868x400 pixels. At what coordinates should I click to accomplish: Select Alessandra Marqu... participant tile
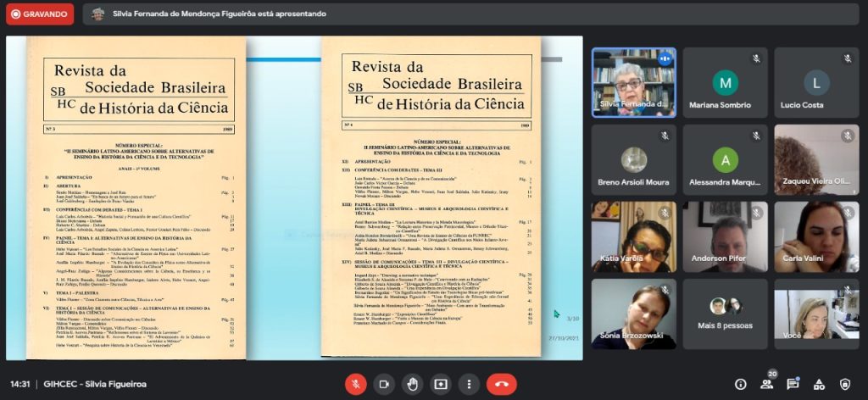(726, 159)
